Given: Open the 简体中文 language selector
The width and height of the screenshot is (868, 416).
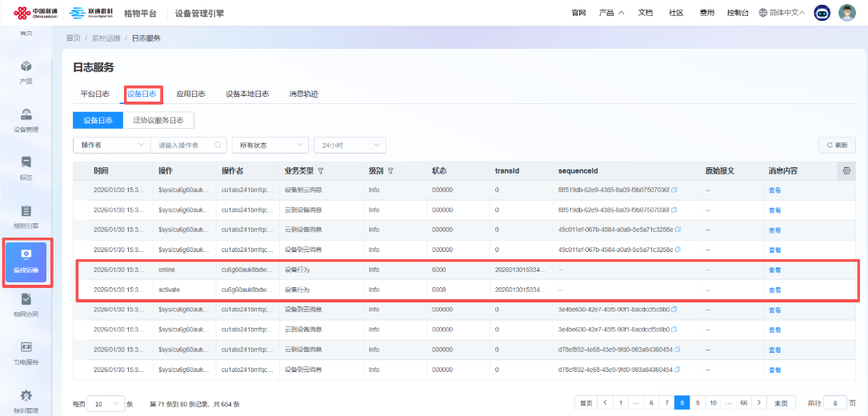Looking at the screenshot, I should 782,13.
